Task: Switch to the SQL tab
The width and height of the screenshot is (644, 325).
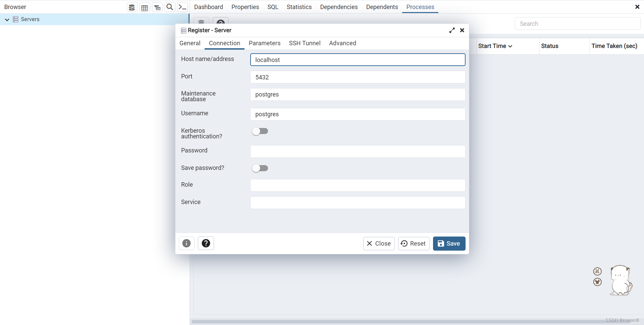Action: [x=273, y=7]
